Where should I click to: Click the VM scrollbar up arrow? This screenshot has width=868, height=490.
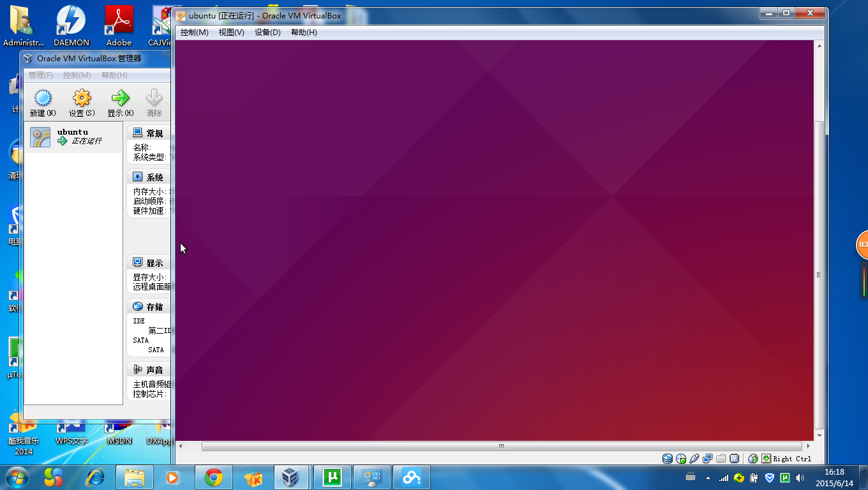coord(820,45)
